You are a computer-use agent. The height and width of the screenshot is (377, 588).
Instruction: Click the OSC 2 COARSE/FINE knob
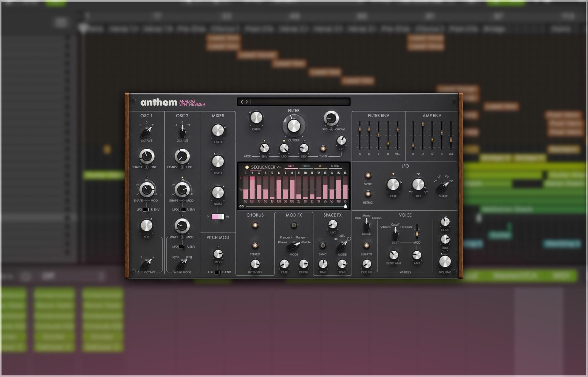point(182,157)
